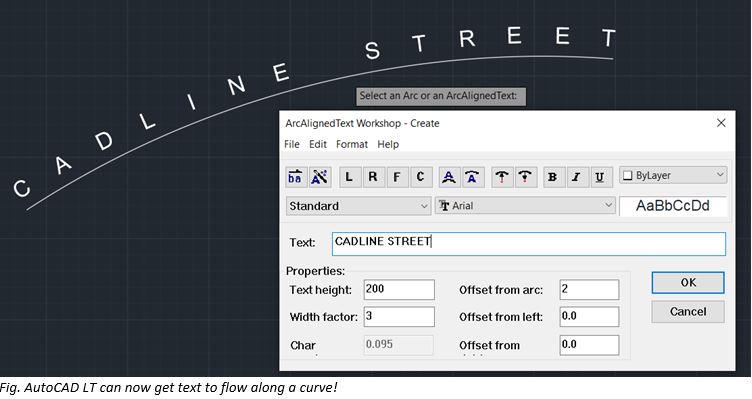Select fit along arc F button

397,177
